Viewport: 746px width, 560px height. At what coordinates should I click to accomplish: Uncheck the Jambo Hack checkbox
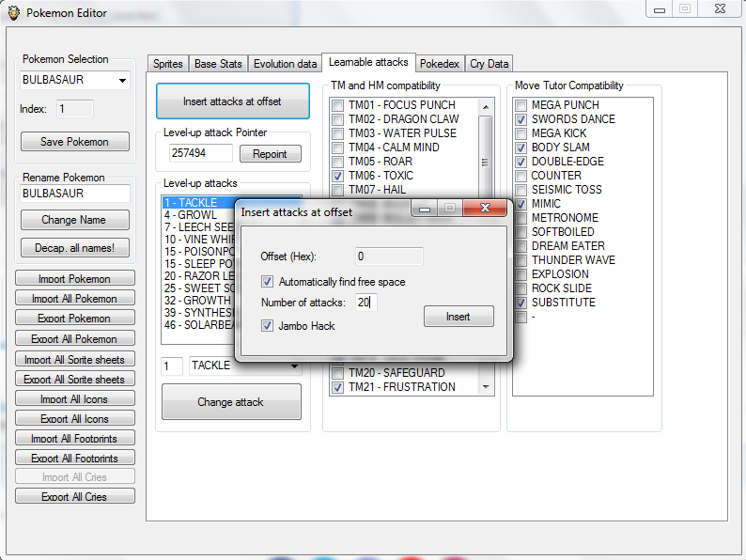[268, 326]
